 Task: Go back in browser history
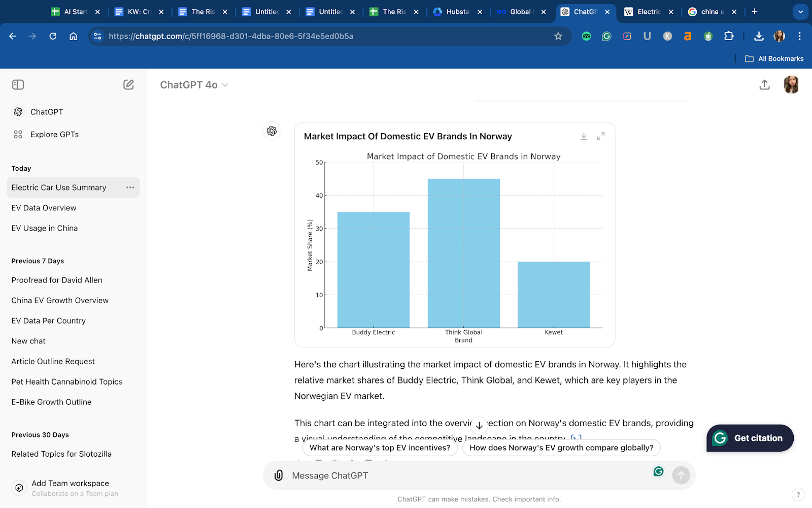13,36
